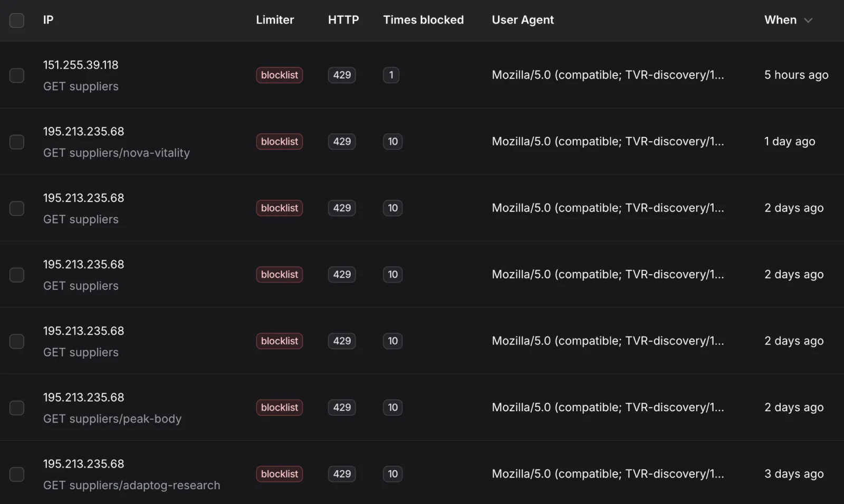844x504 pixels.
Task: Click the blocklist badge for 151.255.39.118
Action: pyautogui.click(x=280, y=75)
